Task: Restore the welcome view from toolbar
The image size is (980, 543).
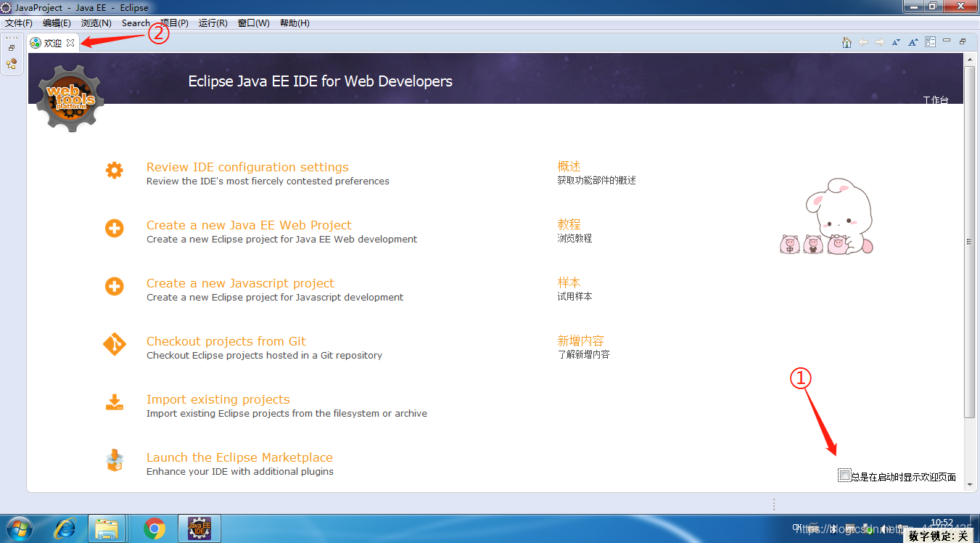Action: click(963, 41)
